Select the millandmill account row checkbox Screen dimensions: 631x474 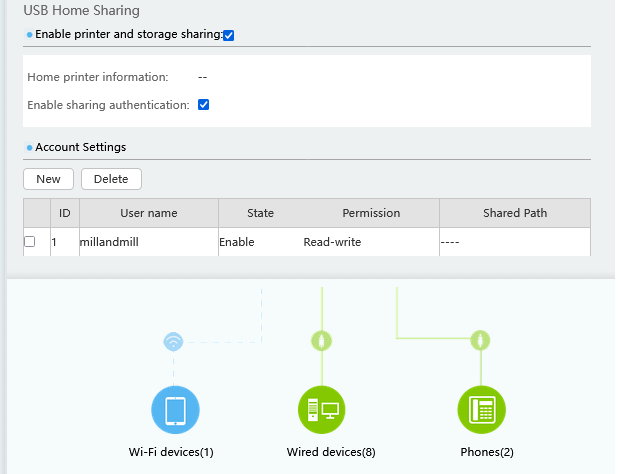pos(30,242)
